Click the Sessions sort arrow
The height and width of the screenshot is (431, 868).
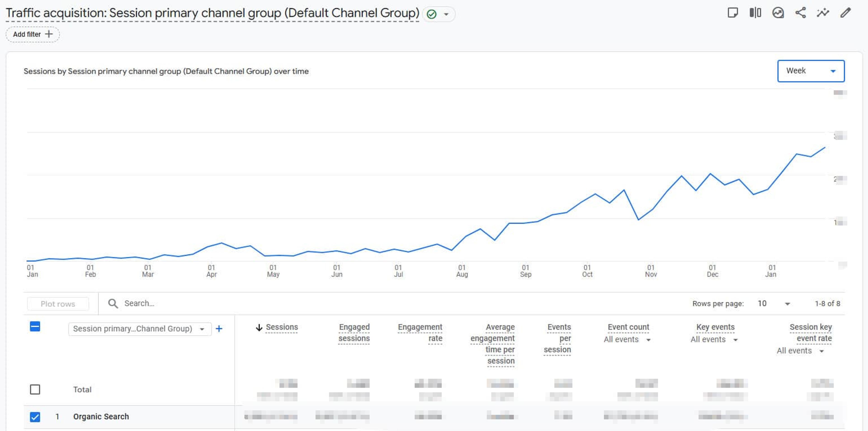259,327
